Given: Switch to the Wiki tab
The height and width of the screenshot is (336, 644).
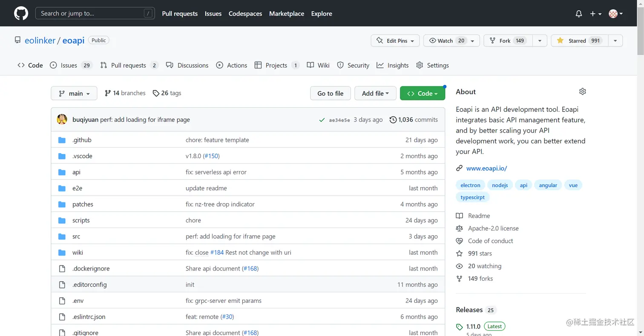Looking at the screenshot, I should click(318, 65).
